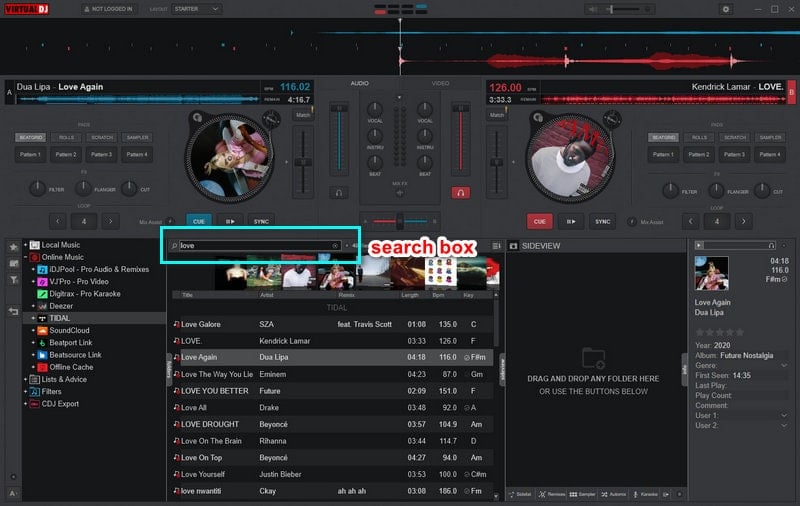Click the Automix icon in Sideview bar
This screenshot has width=800, height=506.
click(x=605, y=494)
